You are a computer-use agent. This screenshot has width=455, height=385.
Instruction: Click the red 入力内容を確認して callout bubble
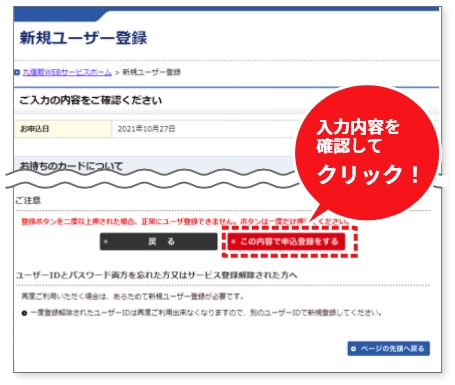367,152
